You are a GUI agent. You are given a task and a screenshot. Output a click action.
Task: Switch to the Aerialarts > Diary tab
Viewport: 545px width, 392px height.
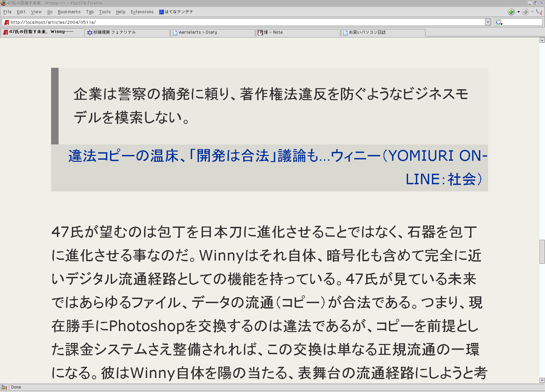coord(213,32)
